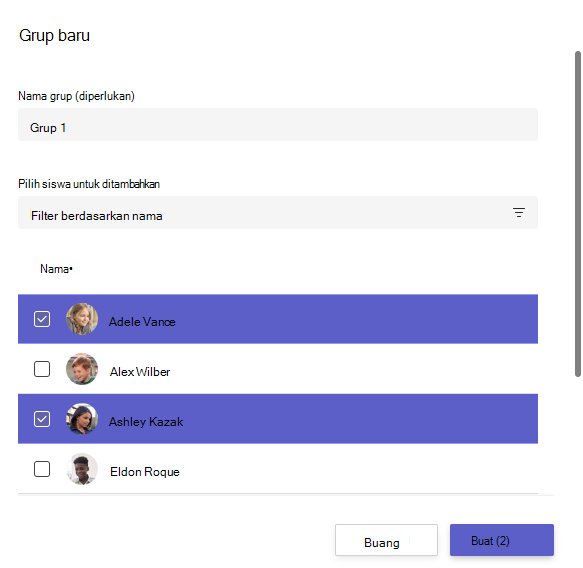The width and height of the screenshot is (583, 568).
Task: Create the group with Buat (2)
Action: (x=502, y=540)
